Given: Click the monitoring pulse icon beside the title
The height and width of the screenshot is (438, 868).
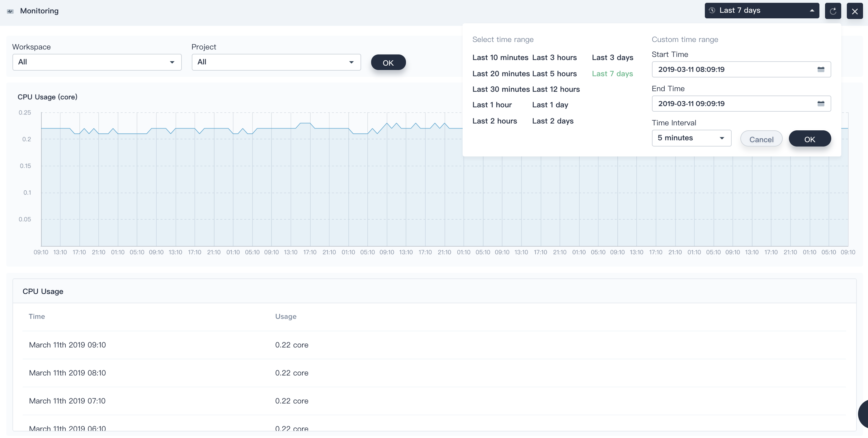Looking at the screenshot, I should click(11, 11).
